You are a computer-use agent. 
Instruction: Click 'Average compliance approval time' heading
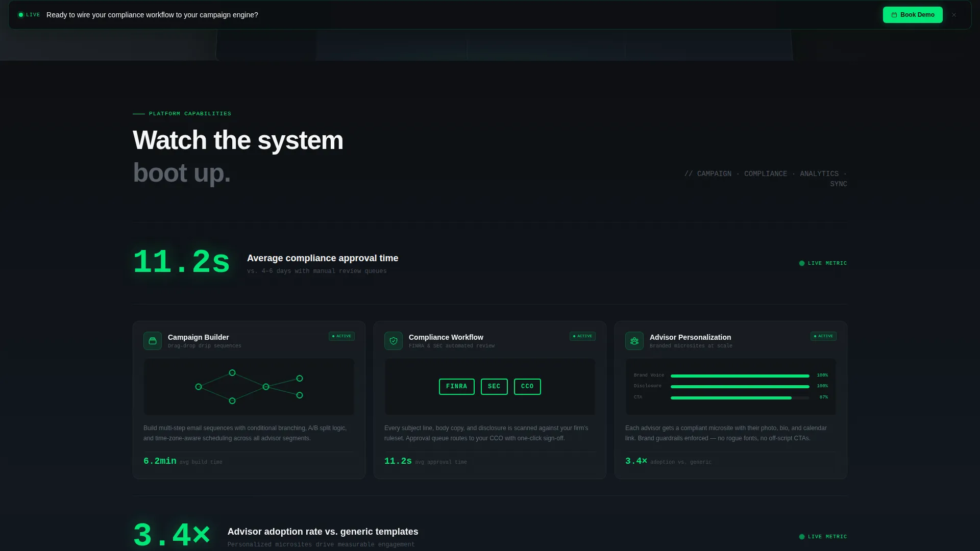[323, 258]
